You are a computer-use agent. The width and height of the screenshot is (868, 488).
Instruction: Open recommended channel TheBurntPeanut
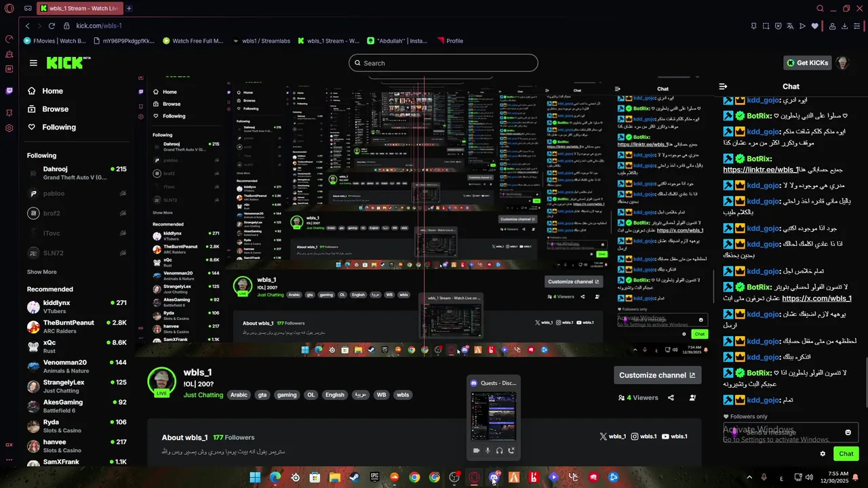click(x=77, y=326)
